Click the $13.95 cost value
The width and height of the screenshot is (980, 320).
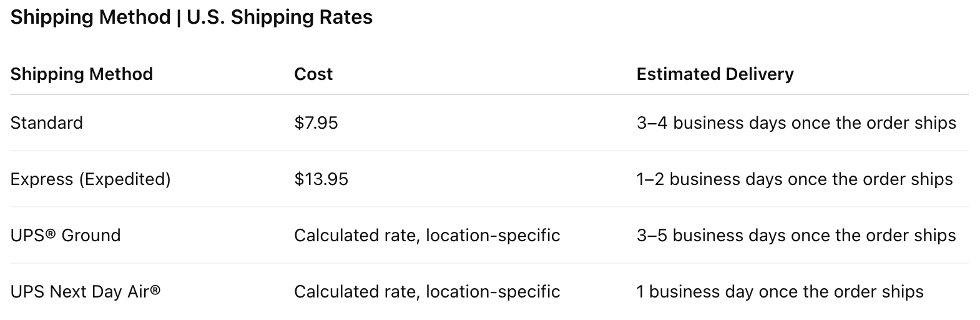click(321, 179)
